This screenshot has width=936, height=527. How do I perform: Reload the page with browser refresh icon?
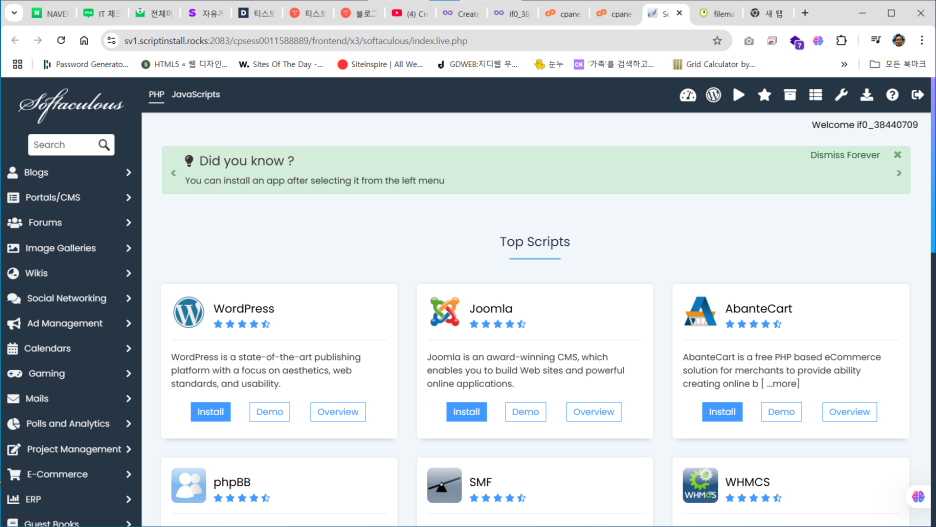(x=61, y=41)
